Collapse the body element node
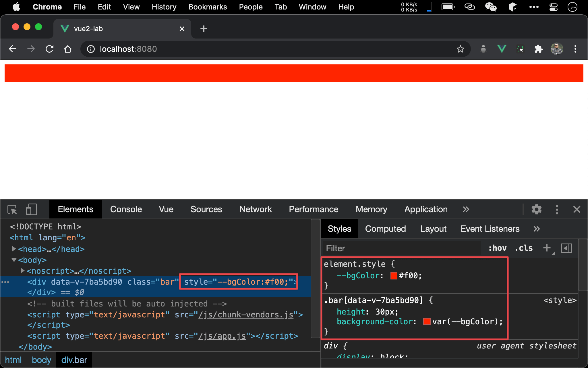Screen dimensions: 588x368 [x=14, y=260]
